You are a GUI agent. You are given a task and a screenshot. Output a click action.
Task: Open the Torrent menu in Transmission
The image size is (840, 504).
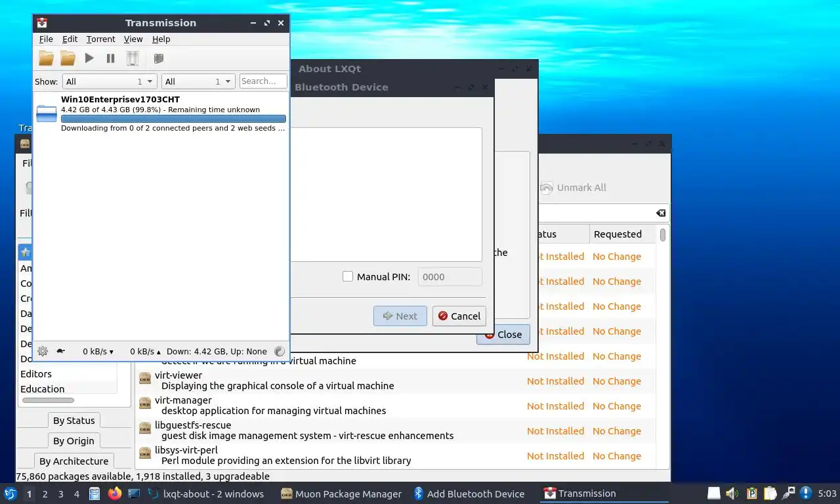tap(100, 39)
